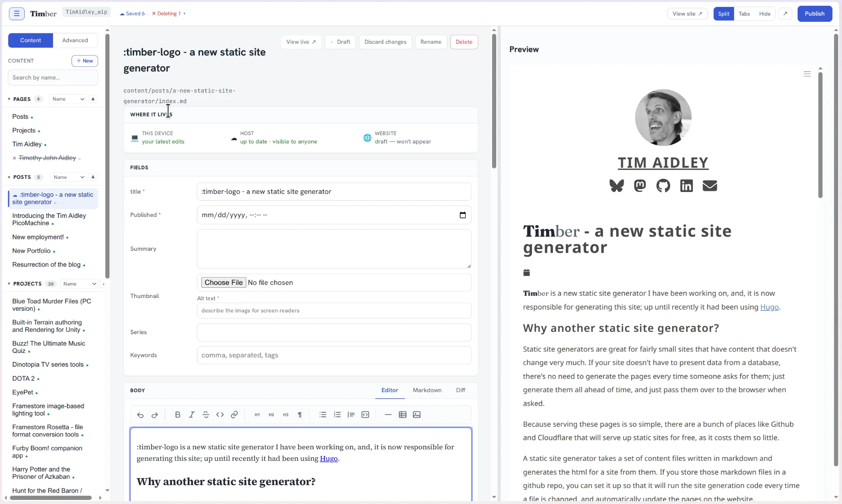Switch the sidebar to the Advanced tab

click(75, 40)
